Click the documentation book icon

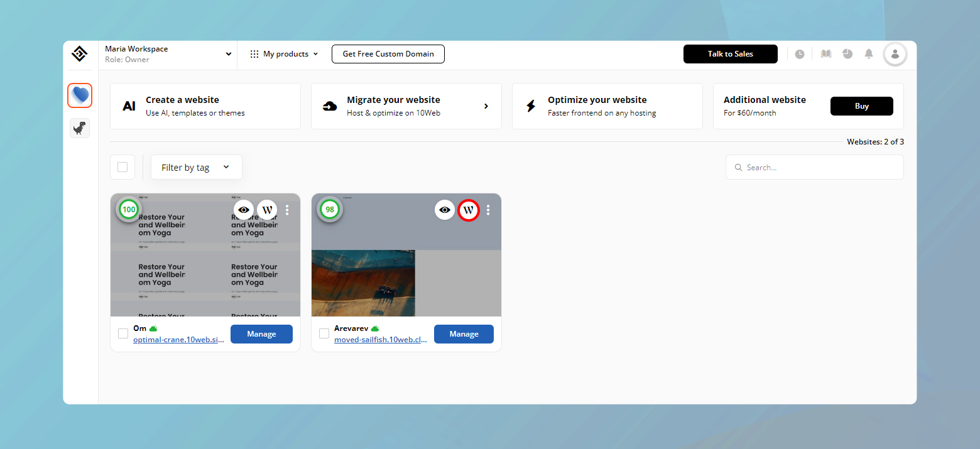tap(825, 54)
